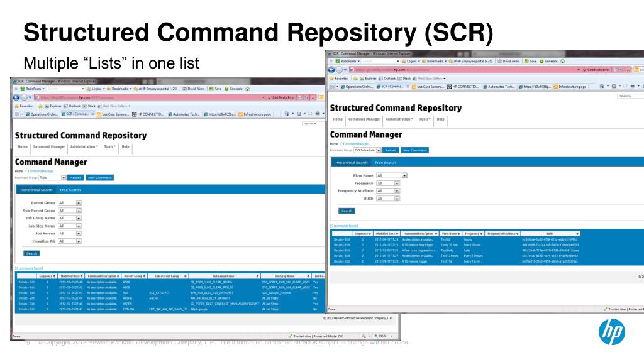The image size is (644, 362).
Task: Click Certificate Error badge in left window
Action: click(x=281, y=97)
